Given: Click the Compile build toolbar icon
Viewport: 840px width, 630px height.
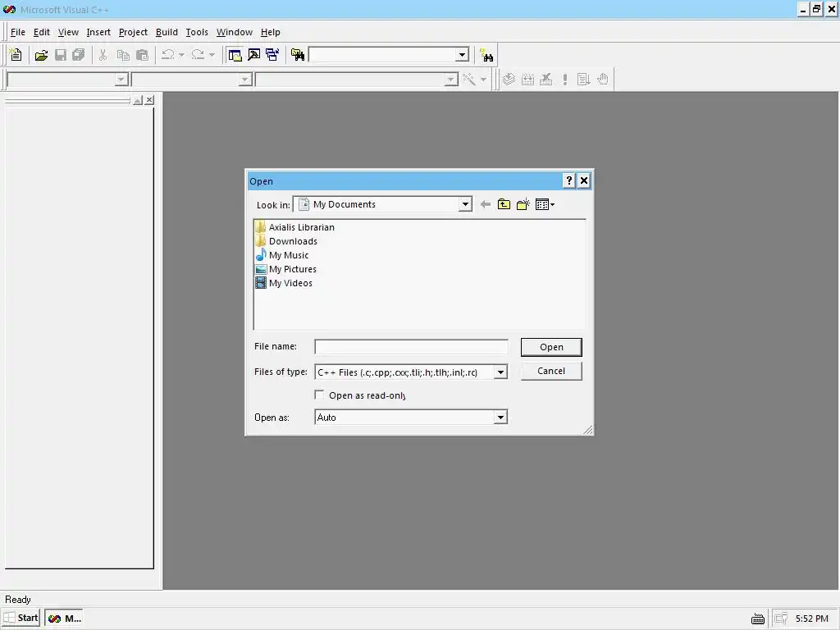Looking at the screenshot, I should [509, 80].
